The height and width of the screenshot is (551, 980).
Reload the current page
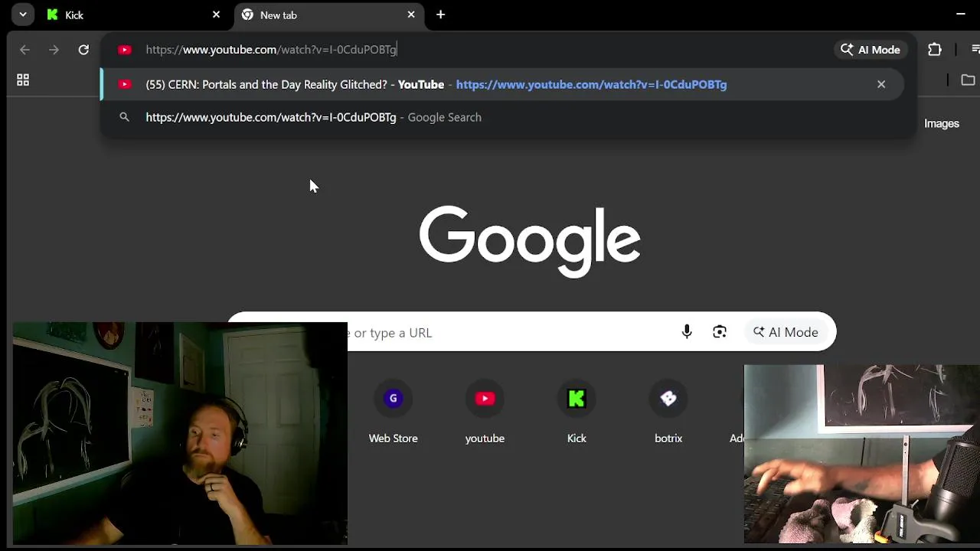coord(83,50)
